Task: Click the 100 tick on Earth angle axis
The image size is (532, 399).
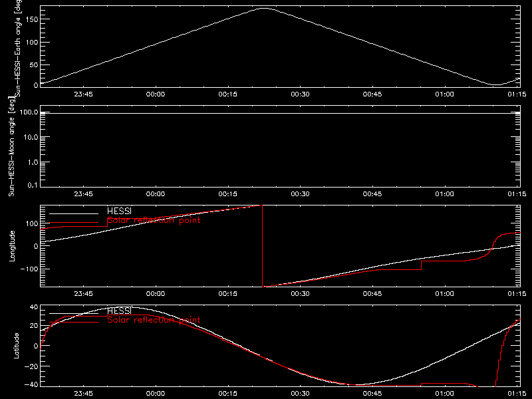Action: pyautogui.click(x=31, y=43)
